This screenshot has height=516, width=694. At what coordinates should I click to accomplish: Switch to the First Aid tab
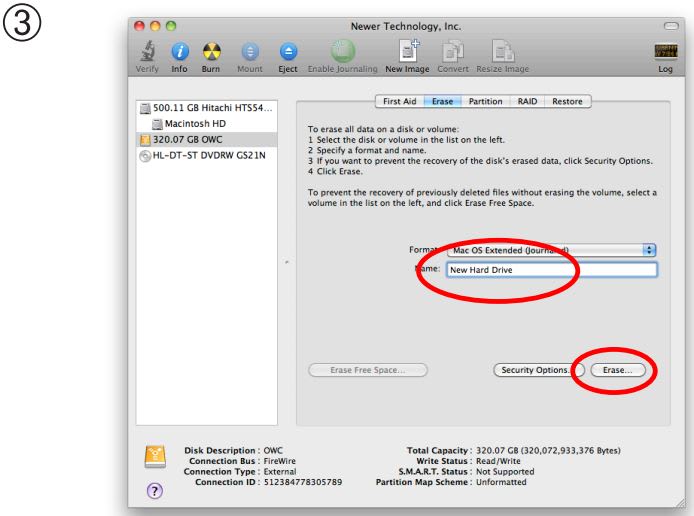coord(400,101)
